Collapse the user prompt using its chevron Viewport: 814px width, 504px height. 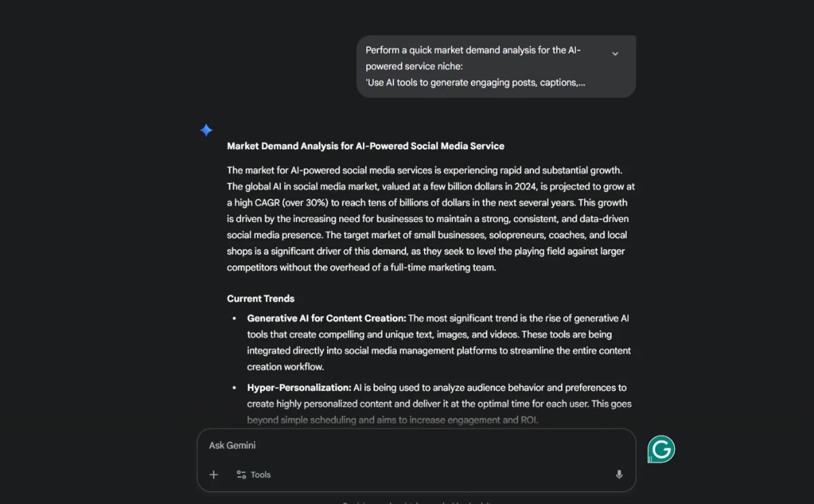click(x=615, y=53)
